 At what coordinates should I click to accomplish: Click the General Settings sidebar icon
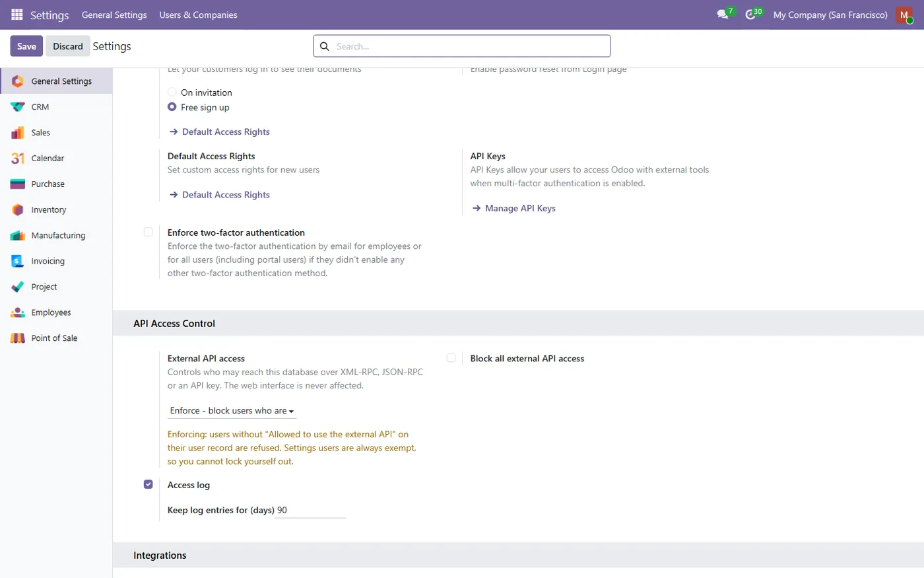[18, 81]
